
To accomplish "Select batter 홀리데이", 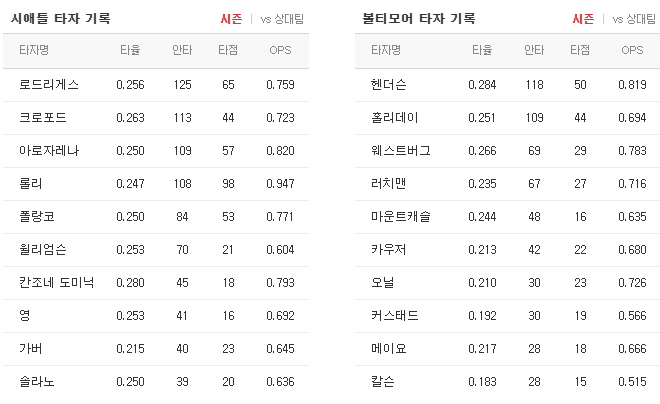I will click(395, 117).
